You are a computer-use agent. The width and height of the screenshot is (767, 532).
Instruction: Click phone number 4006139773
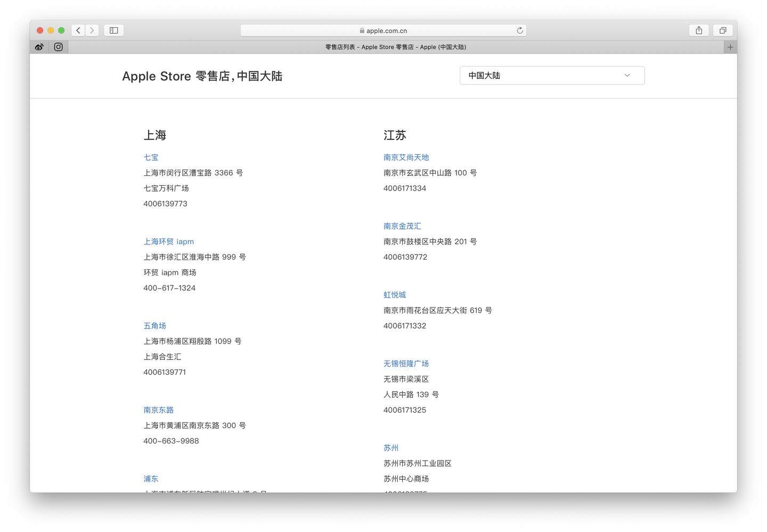point(165,203)
